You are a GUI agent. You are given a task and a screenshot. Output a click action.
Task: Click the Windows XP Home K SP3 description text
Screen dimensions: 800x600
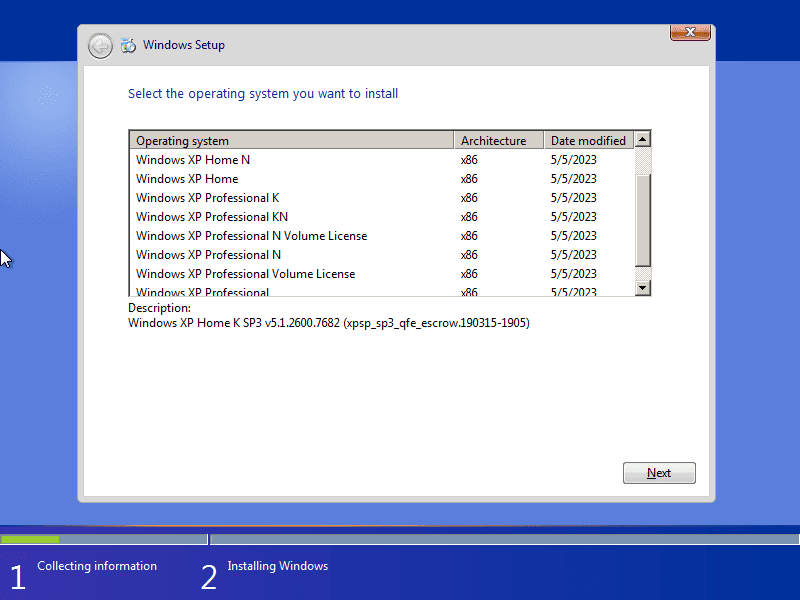(x=329, y=323)
